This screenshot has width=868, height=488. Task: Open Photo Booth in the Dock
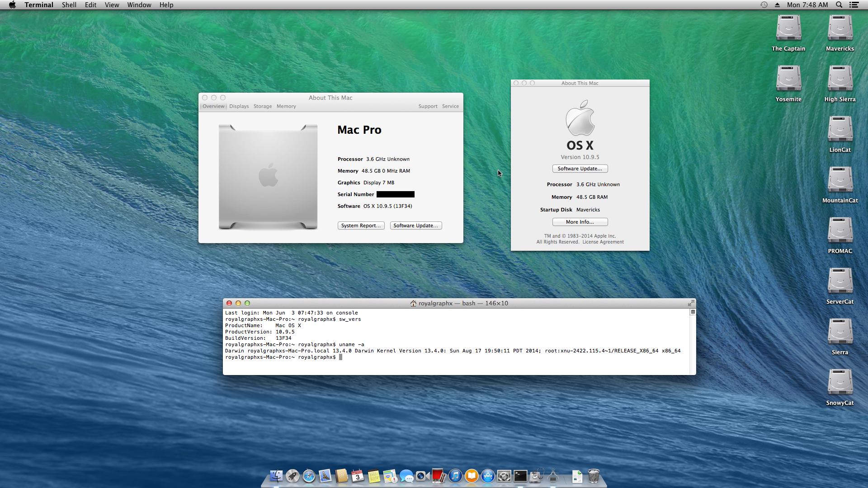pos(439,476)
